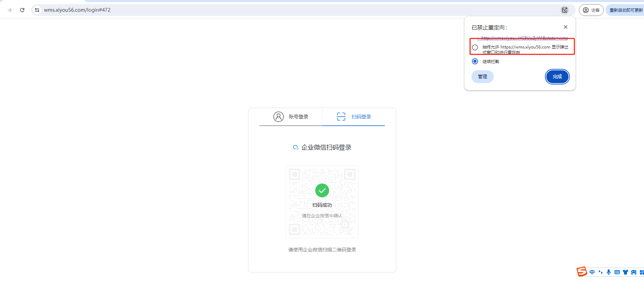Switch to the 扫码登录 tab

(354, 117)
